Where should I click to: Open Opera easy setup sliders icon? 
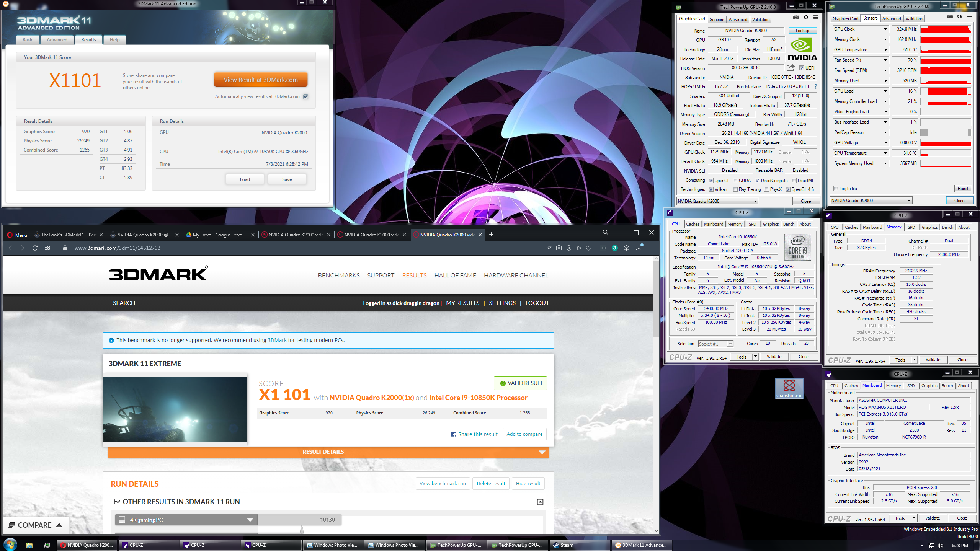651,248
